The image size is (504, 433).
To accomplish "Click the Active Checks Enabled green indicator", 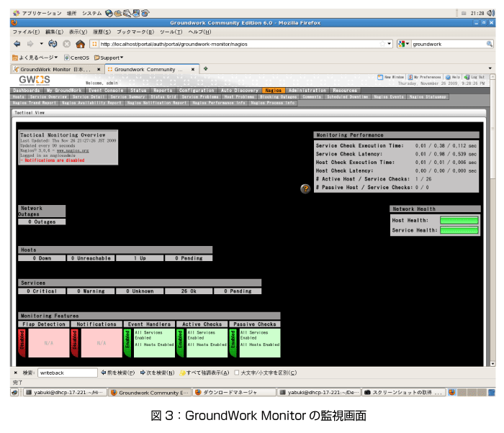I will [180, 343].
